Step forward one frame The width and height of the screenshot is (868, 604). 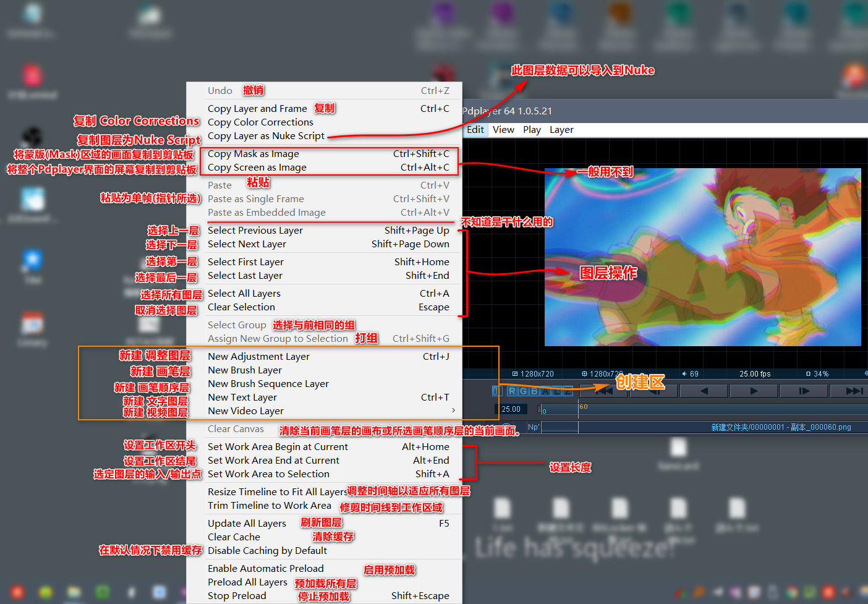[x=804, y=391]
